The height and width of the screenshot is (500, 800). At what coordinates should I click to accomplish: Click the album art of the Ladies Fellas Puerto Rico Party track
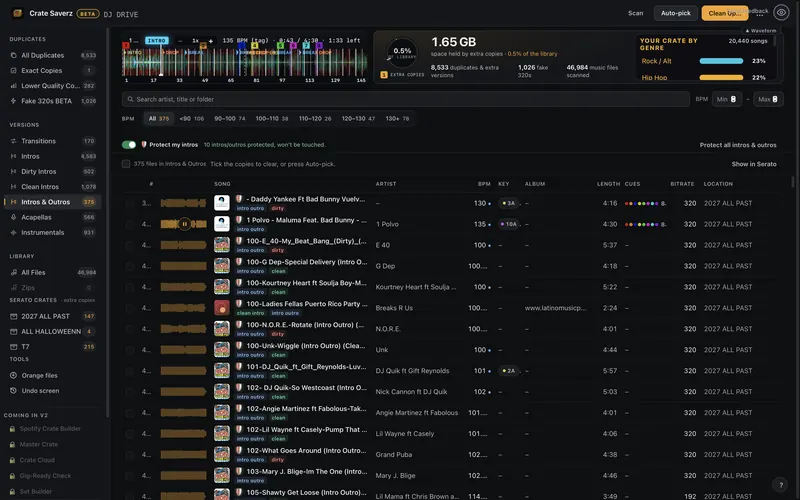pyautogui.click(x=221, y=308)
